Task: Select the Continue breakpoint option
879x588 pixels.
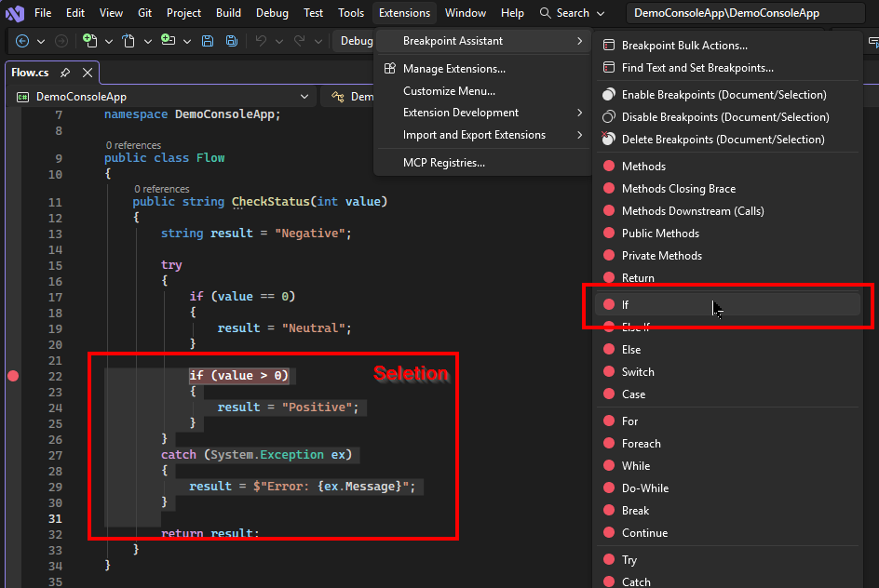Action: pyautogui.click(x=727, y=533)
